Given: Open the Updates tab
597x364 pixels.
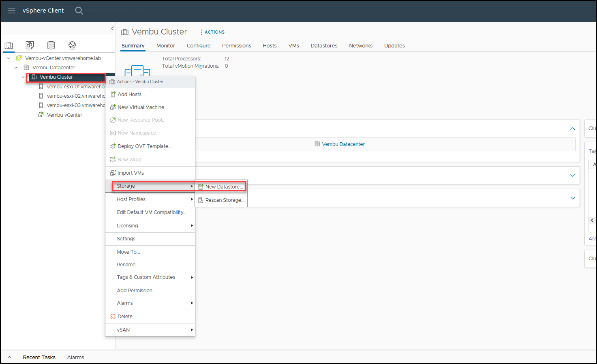Looking at the screenshot, I should [x=394, y=46].
